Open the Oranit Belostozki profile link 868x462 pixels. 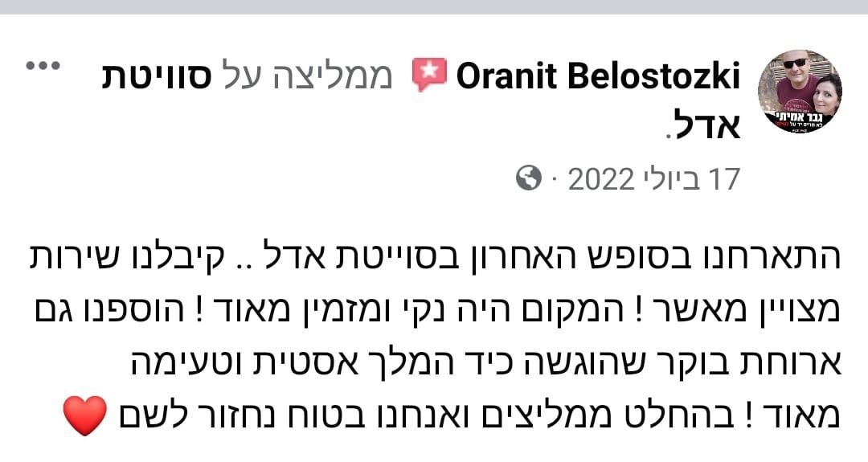(597, 77)
